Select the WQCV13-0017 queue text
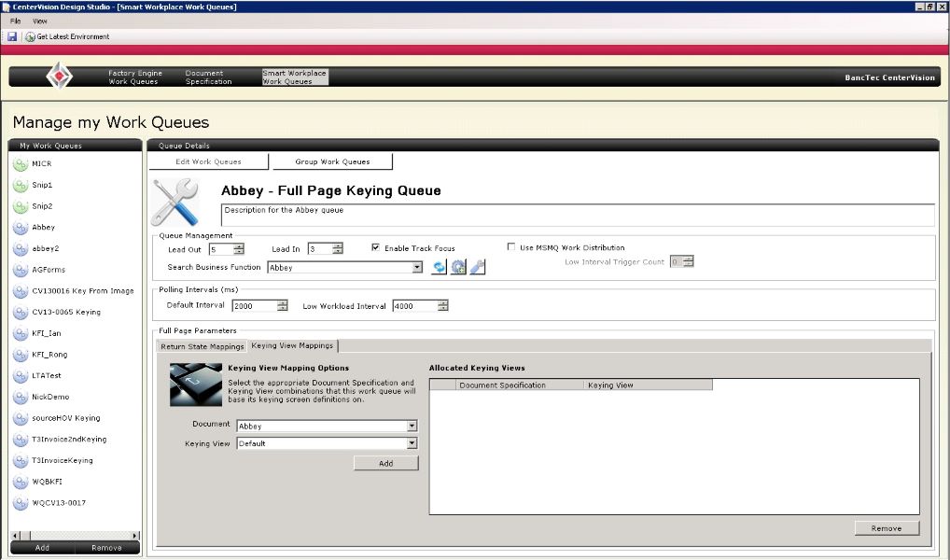 (59, 503)
